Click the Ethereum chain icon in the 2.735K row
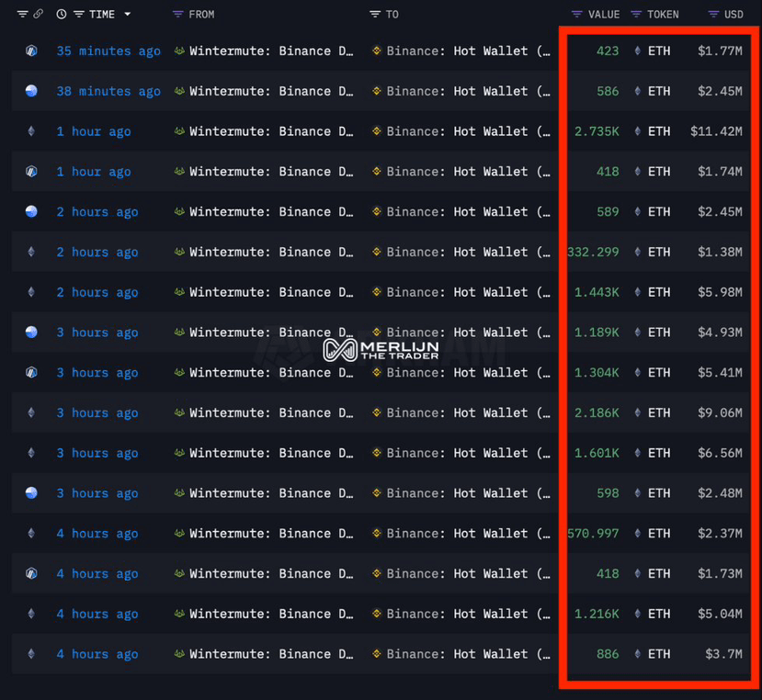 click(x=31, y=131)
